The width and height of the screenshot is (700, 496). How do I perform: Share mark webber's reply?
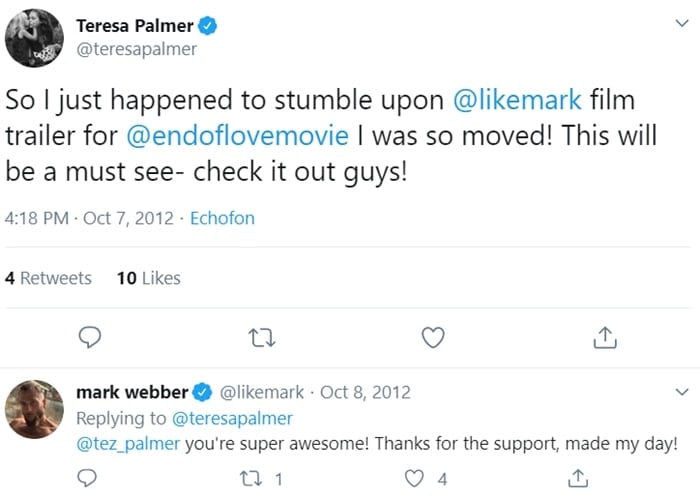point(578,479)
